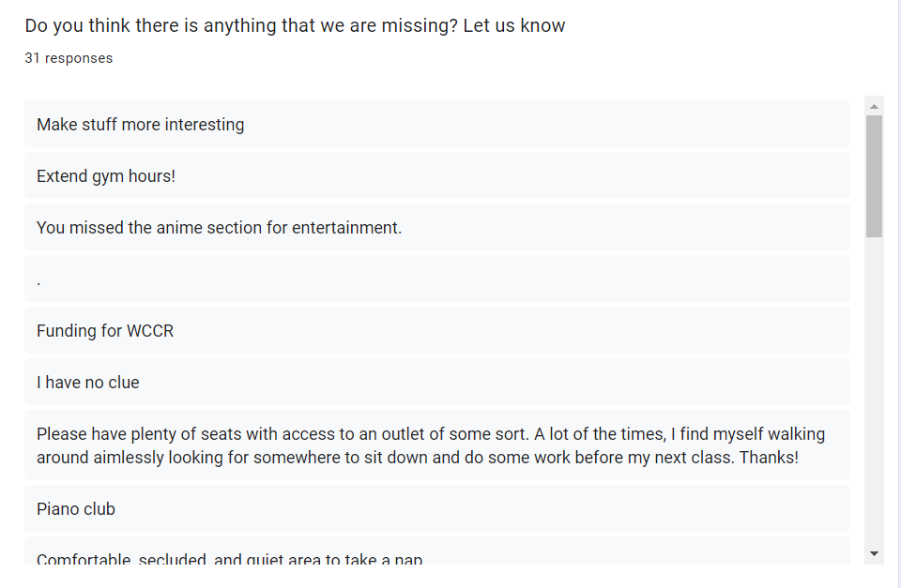The image size is (901, 588).
Task: Click the word "entertainment" in the anime response
Action: 344,228
